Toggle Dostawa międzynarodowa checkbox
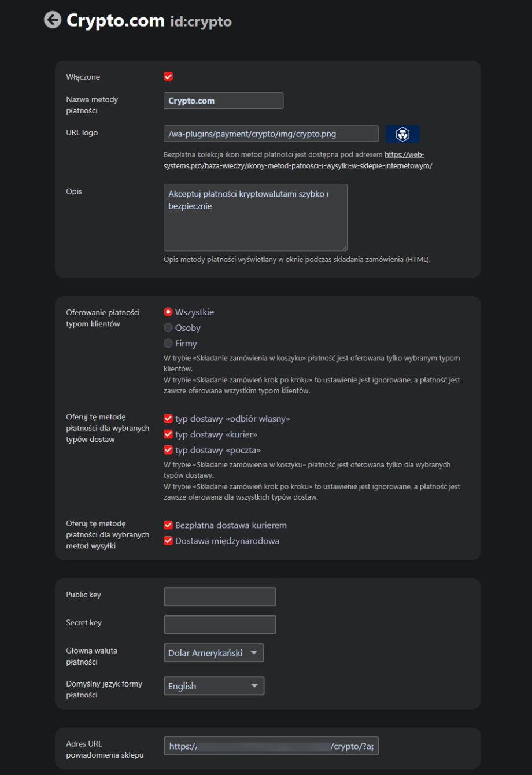 168,541
